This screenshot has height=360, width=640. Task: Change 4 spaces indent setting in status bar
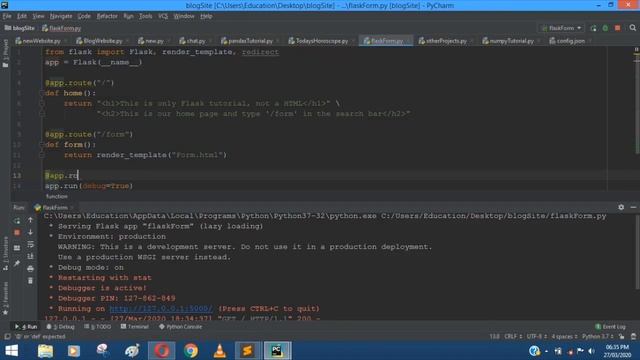click(x=564, y=336)
